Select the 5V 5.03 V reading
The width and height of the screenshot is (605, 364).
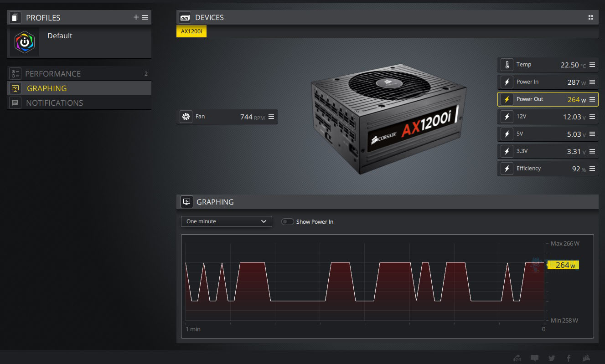(576, 134)
